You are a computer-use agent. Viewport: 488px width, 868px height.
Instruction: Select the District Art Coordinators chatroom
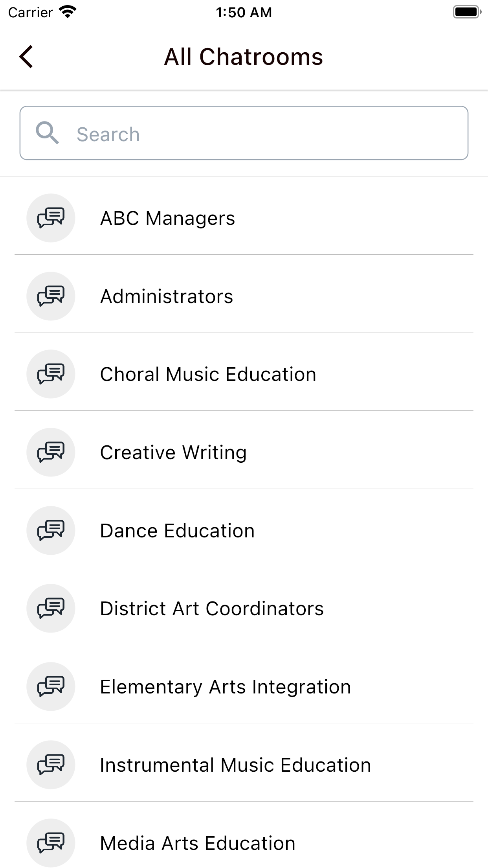click(x=212, y=609)
